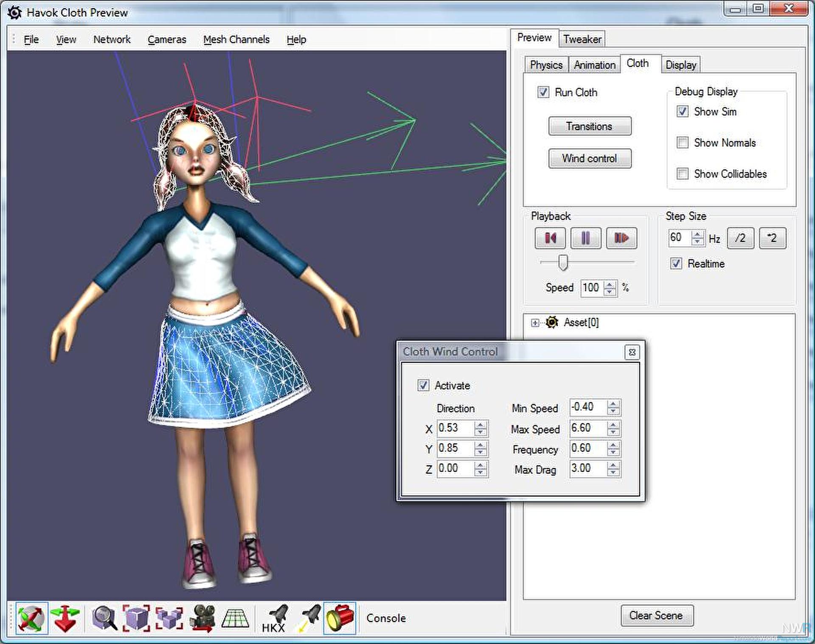815x644 pixels.
Task: Double step size with *2 button
Action: pyautogui.click(x=772, y=238)
